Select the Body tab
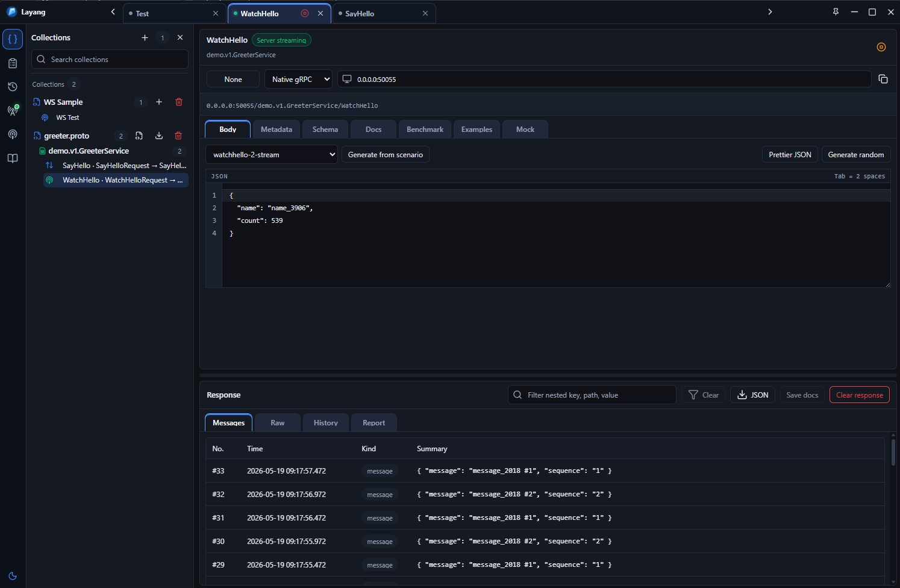The image size is (900, 588). click(228, 130)
